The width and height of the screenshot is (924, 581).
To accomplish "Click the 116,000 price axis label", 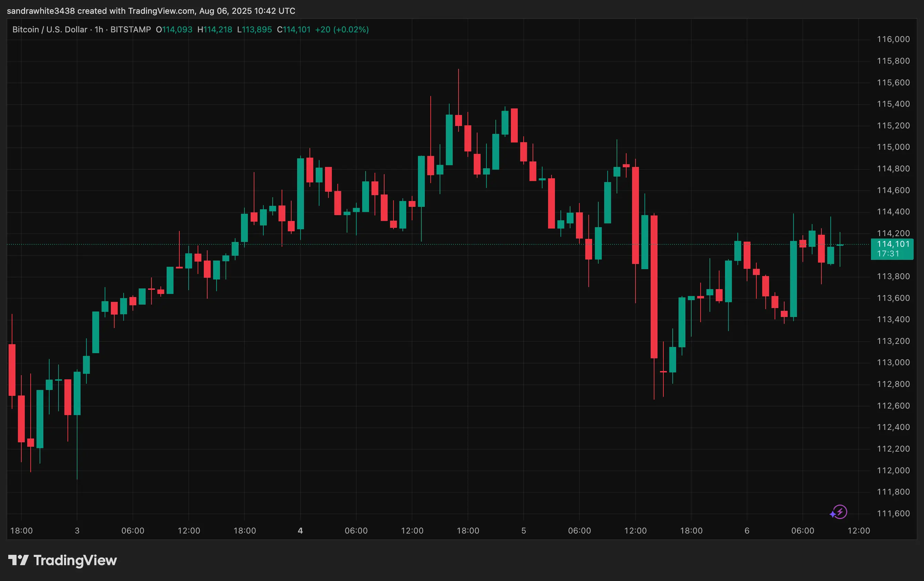I will [893, 39].
